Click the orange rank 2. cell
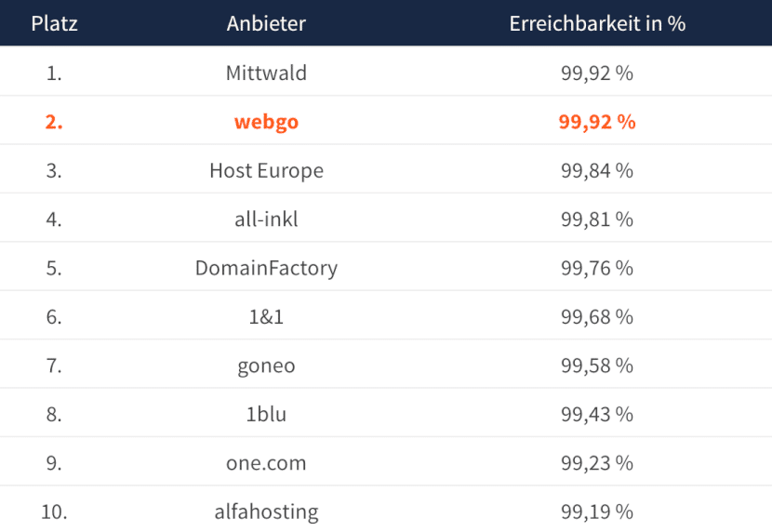Screen dimensions: 772x532 (54, 122)
